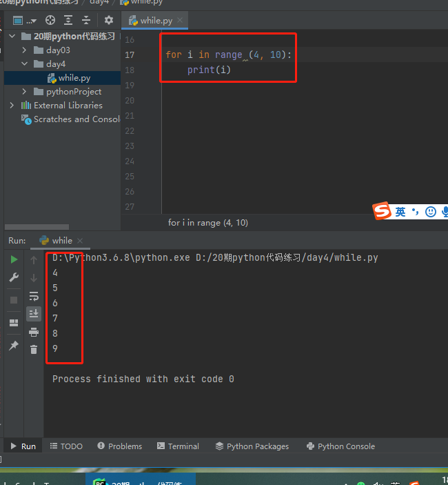Click the output value 9 in console

(x=55, y=348)
